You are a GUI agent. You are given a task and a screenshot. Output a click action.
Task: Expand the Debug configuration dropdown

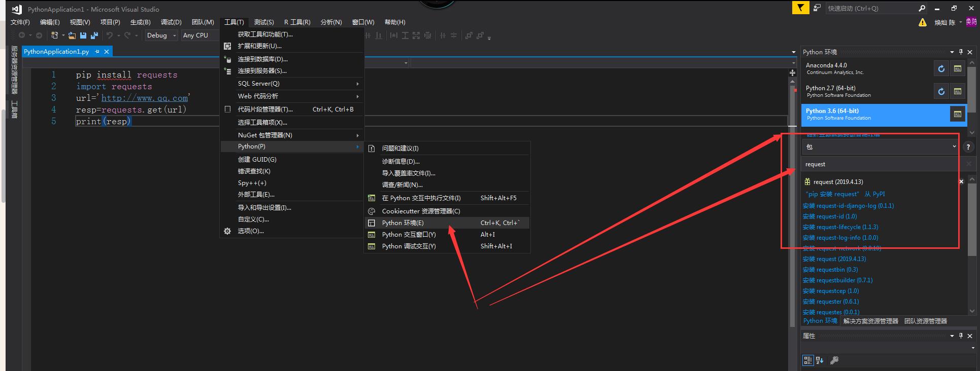click(174, 35)
